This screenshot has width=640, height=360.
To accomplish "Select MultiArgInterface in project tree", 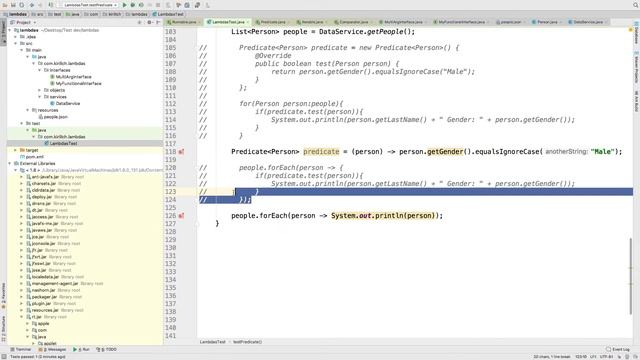I will (x=73, y=77).
